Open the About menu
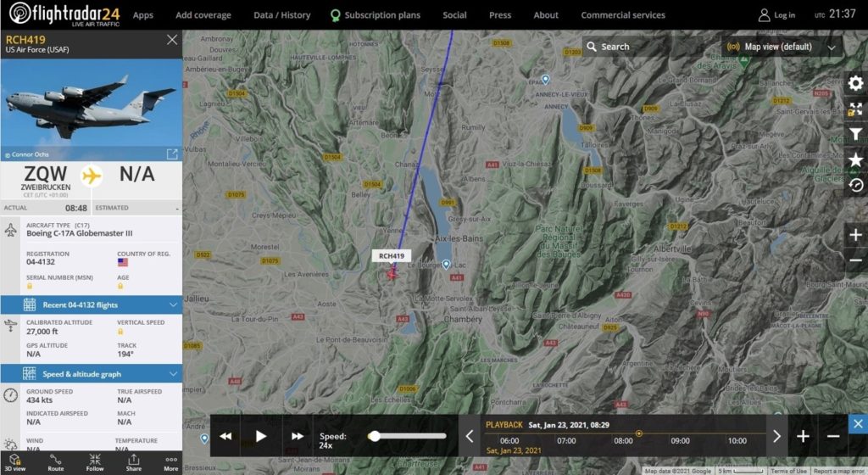This screenshot has width=868, height=475. point(546,15)
